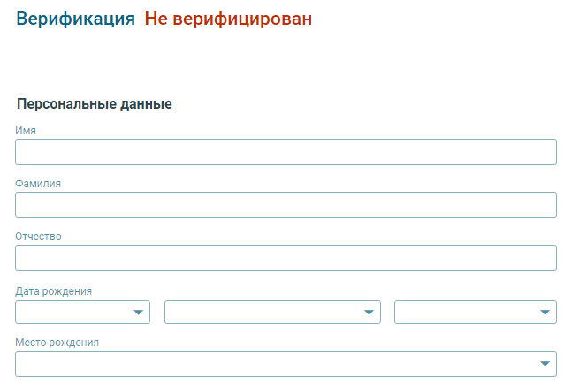Open the day dropdown under Дата рождения

tap(83, 313)
